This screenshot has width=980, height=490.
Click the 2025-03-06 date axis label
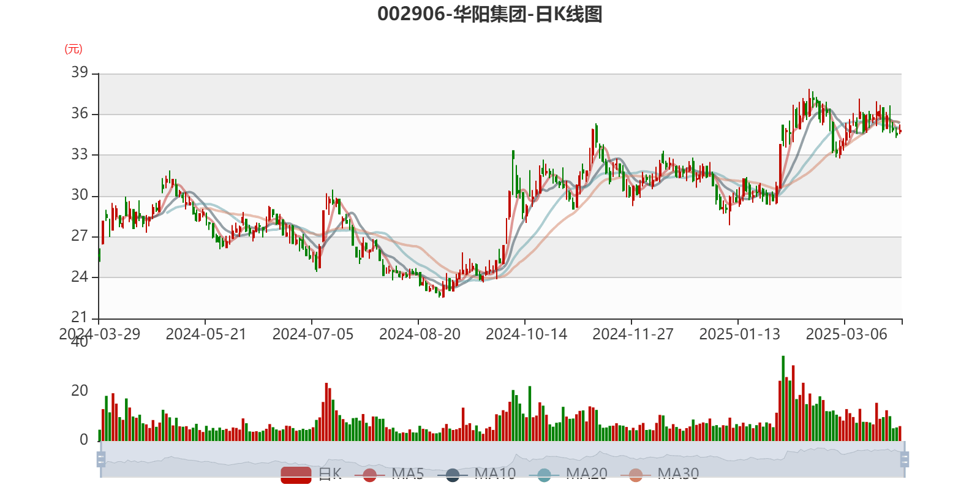(x=846, y=334)
